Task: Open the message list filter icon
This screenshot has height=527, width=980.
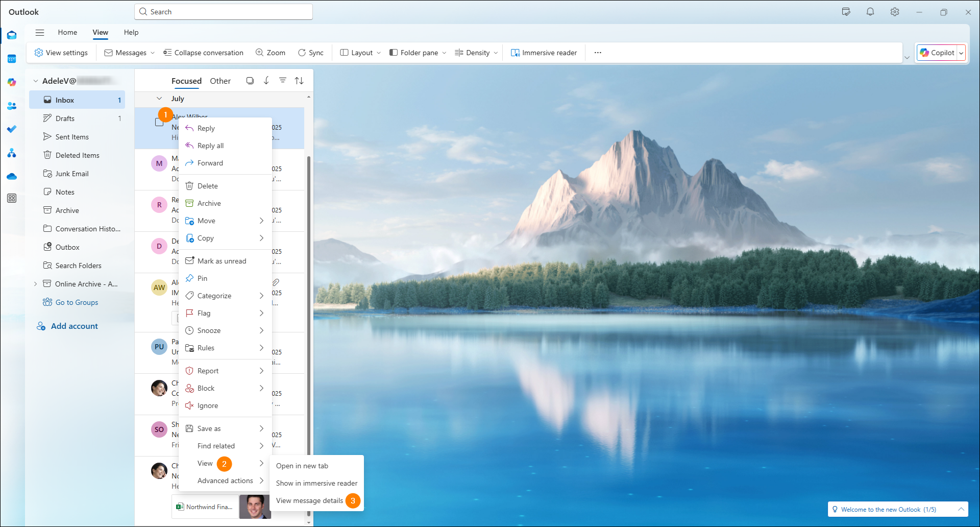Action: [283, 80]
